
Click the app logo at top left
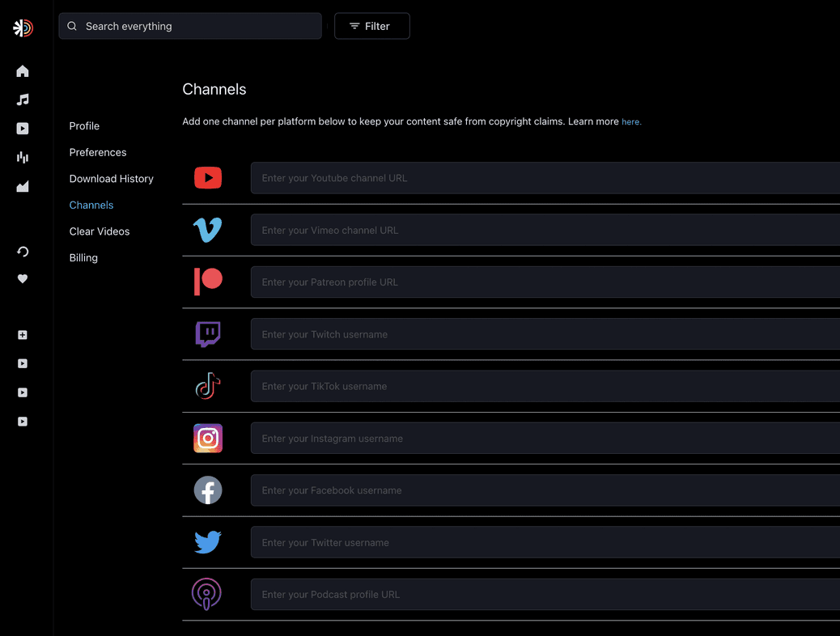pyautogui.click(x=23, y=27)
